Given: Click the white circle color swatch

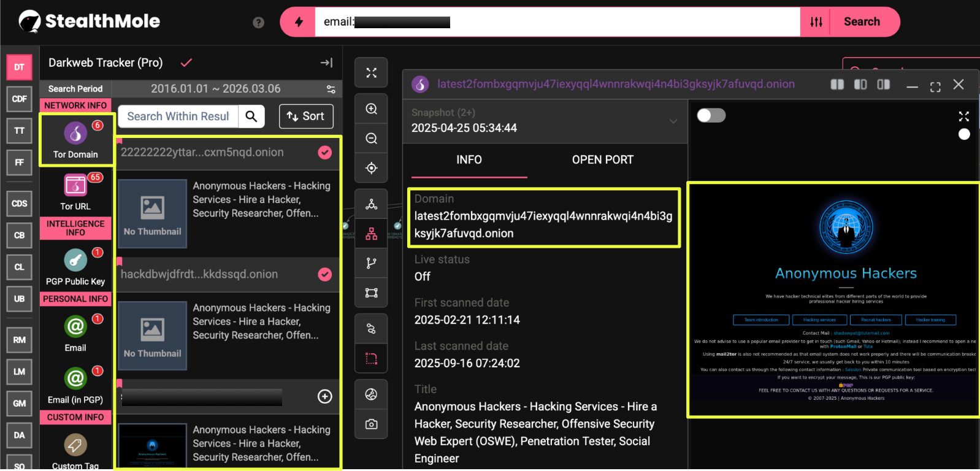Looking at the screenshot, I should 964,134.
